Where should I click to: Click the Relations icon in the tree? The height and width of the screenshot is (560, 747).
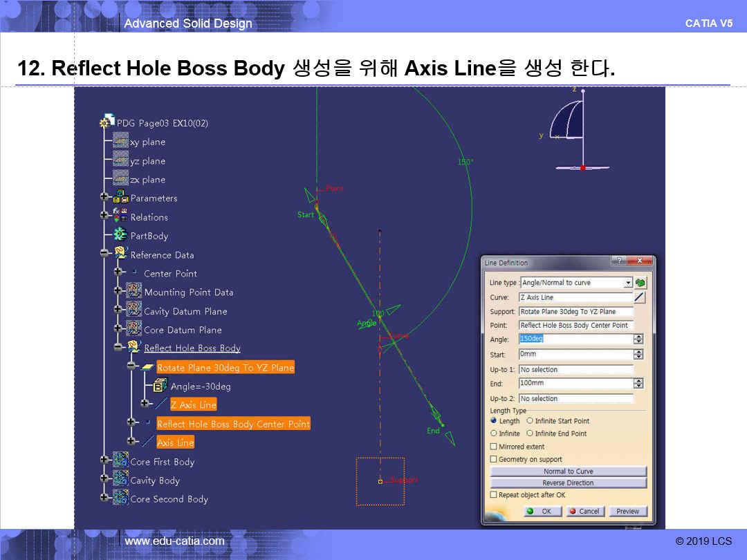[120, 216]
